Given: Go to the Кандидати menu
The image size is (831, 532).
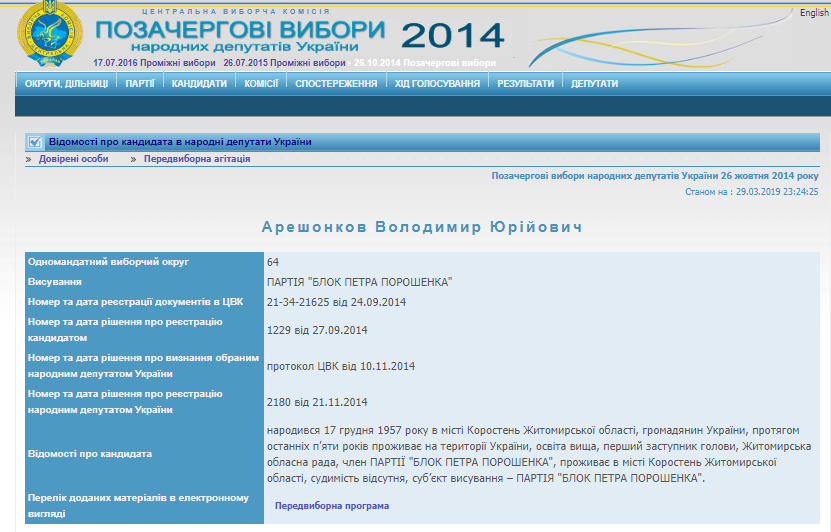Looking at the screenshot, I should pyautogui.click(x=199, y=84).
